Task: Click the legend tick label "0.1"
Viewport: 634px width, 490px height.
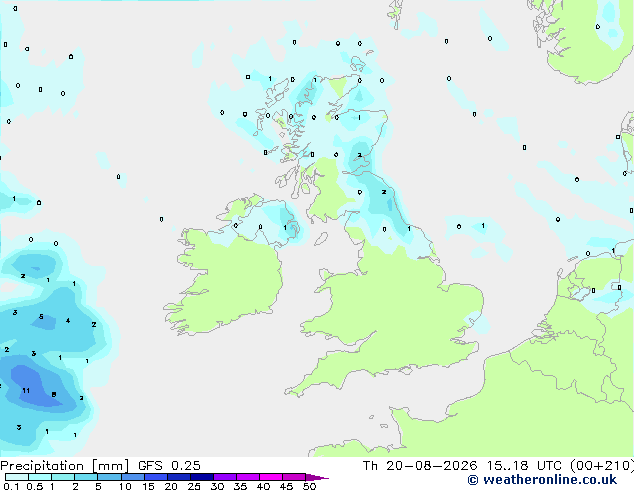Action: click(11, 486)
